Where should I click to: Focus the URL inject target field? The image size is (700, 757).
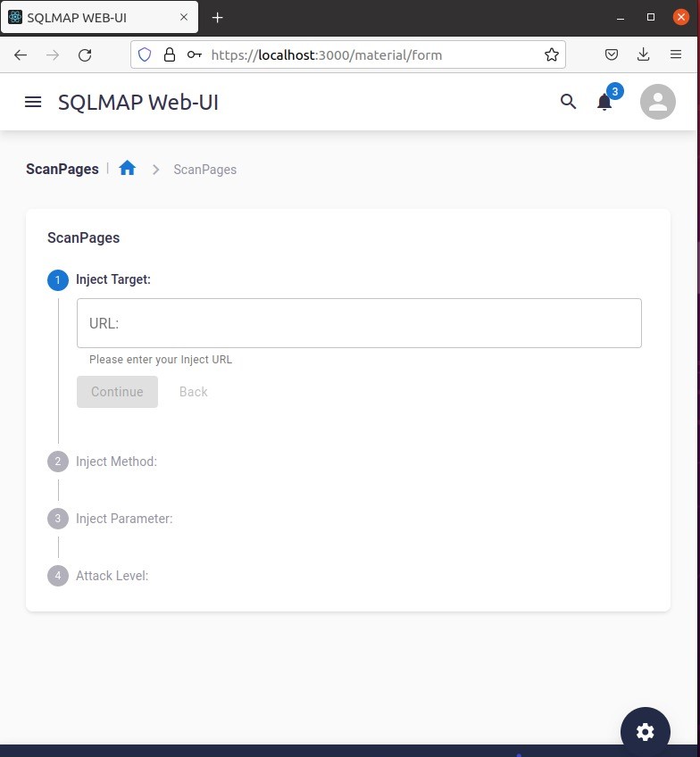[x=359, y=323]
